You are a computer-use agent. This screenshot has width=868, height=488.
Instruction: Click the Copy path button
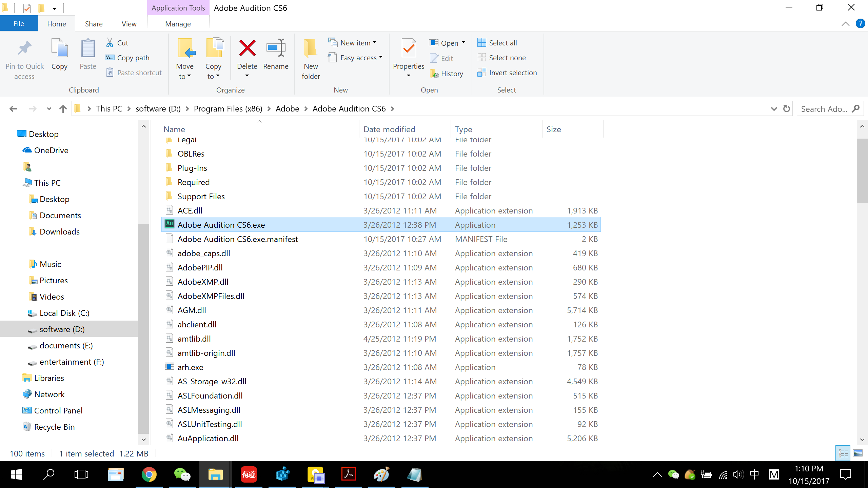pyautogui.click(x=127, y=58)
